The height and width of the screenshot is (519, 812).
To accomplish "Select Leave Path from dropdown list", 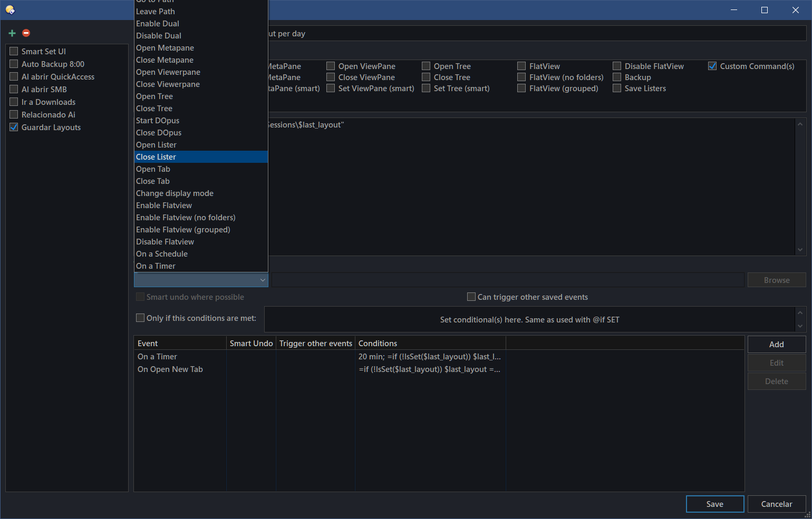I will 201,11.
